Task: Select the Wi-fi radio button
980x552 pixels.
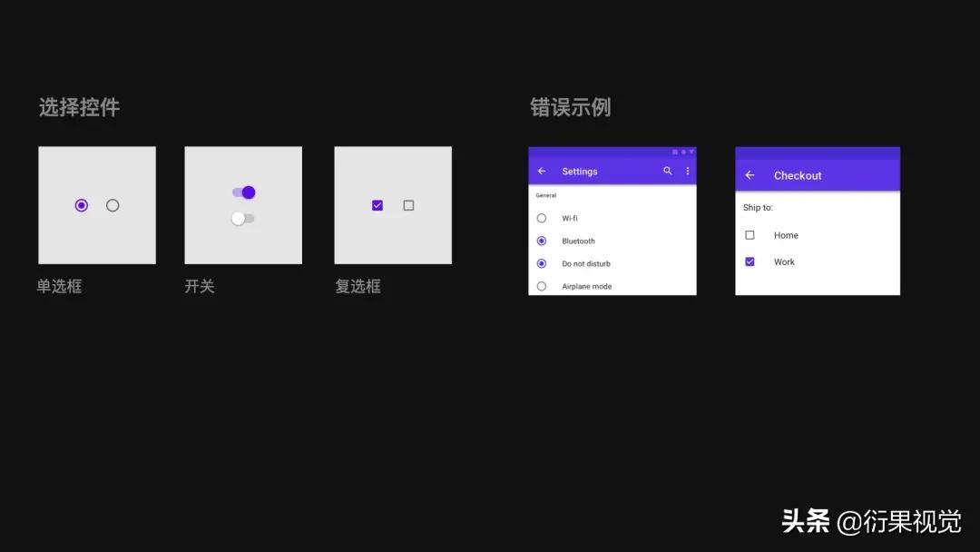Action: pos(541,218)
